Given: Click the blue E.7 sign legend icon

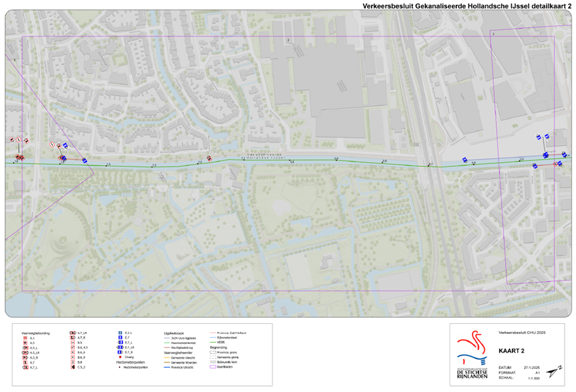Looking at the screenshot, I should [120, 338].
